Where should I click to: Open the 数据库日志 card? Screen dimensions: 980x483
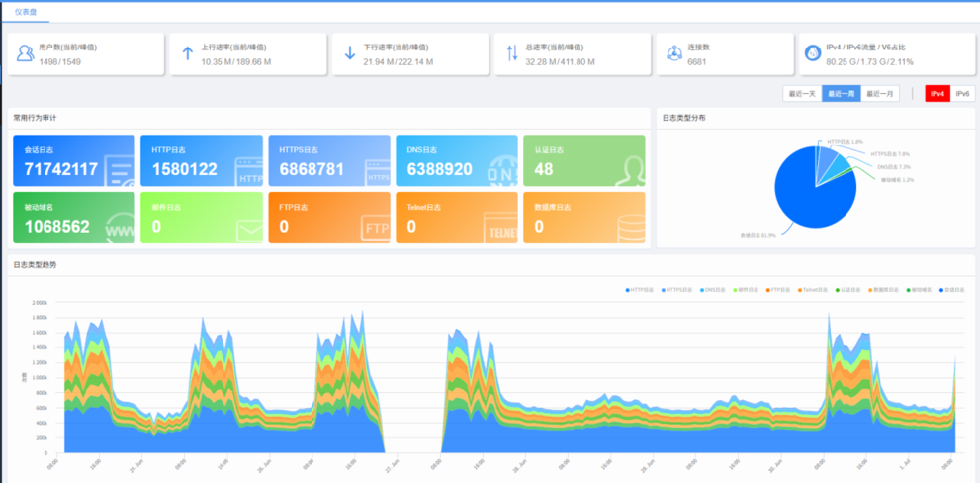point(584,218)
